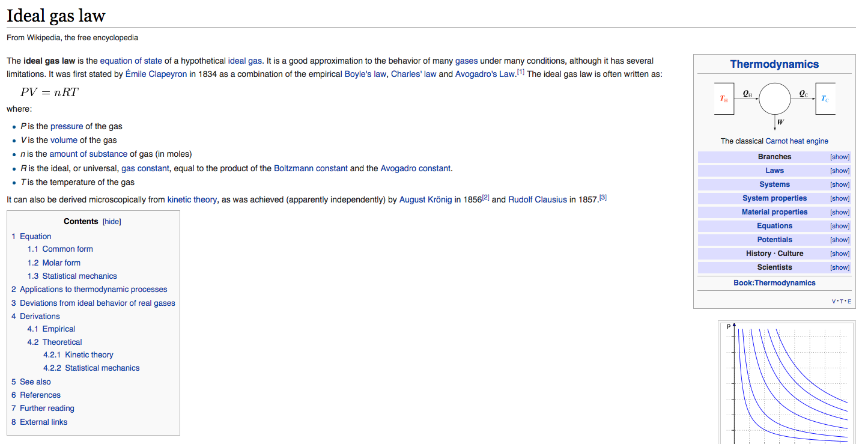Hide the Contents table
Viewport: 868px width, 444px height.
pyautogui.click(x=112, y=222)
